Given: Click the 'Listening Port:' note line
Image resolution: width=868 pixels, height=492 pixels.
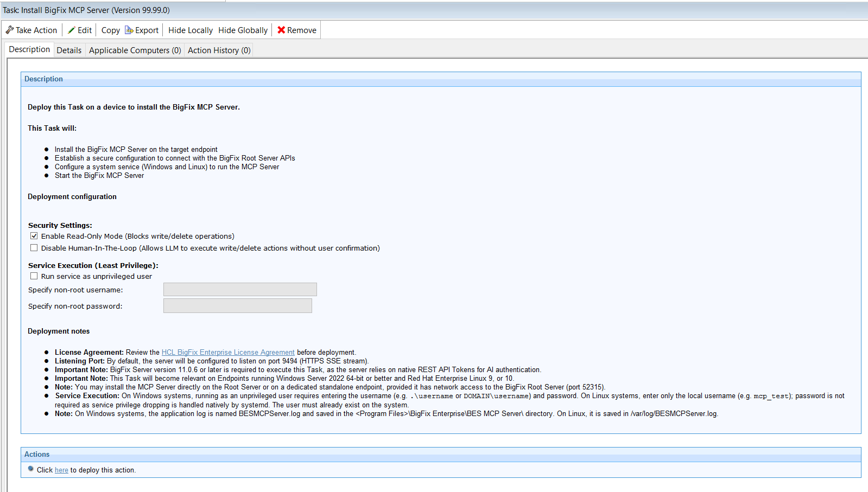Looking at the screenshot, I should click(212, 361).
